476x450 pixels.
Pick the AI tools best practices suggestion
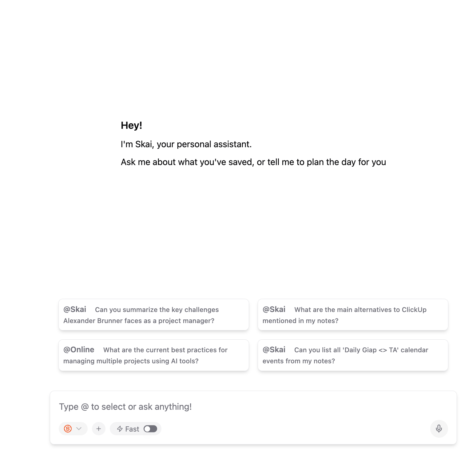[x=154, y=355]
